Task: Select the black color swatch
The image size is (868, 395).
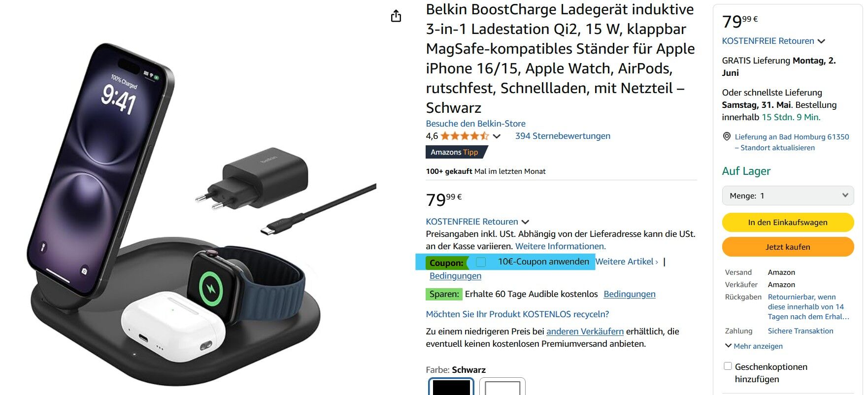Action: point(451,387)
